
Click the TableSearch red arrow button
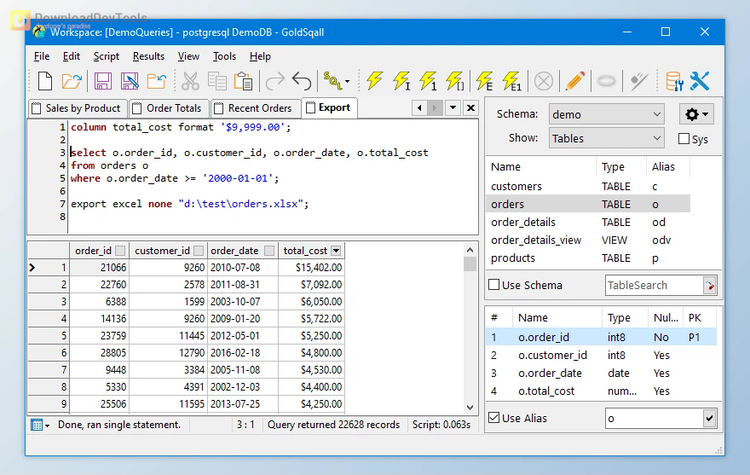pyautogui.click(x=709, y=286)
